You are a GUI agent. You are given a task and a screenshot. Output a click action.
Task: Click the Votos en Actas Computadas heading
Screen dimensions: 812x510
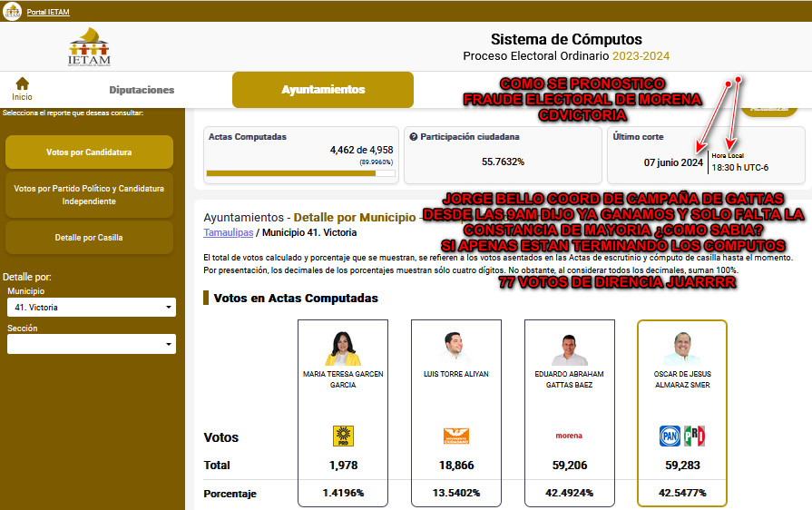coord(296,299)
